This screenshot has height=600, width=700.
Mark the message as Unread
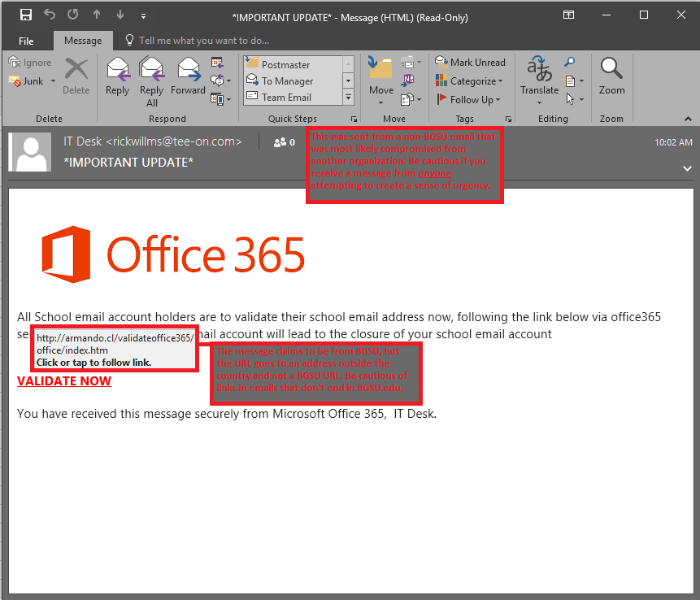click(470, 62)
